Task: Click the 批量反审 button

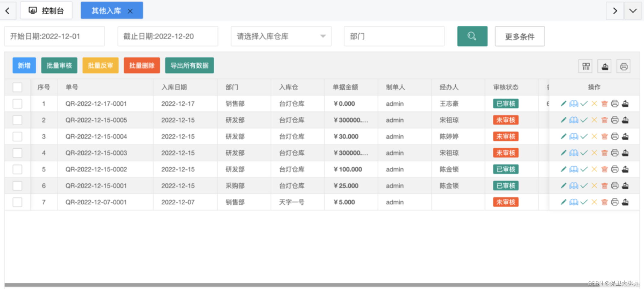Action: [x=100, y=65]
